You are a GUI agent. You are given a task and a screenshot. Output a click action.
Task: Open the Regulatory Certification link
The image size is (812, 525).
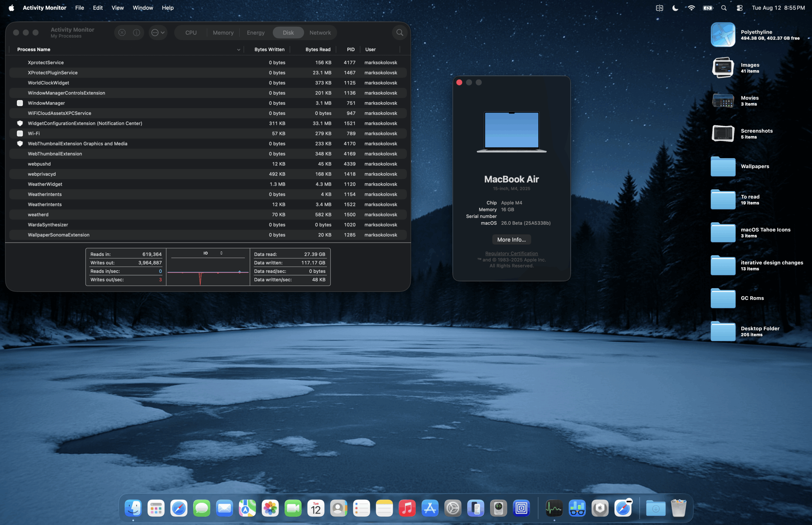511,253
